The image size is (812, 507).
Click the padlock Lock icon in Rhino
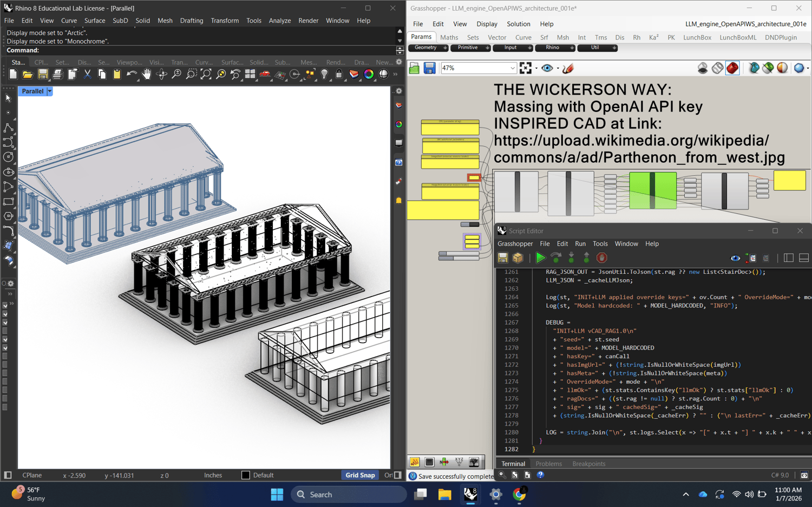point(339,75)
